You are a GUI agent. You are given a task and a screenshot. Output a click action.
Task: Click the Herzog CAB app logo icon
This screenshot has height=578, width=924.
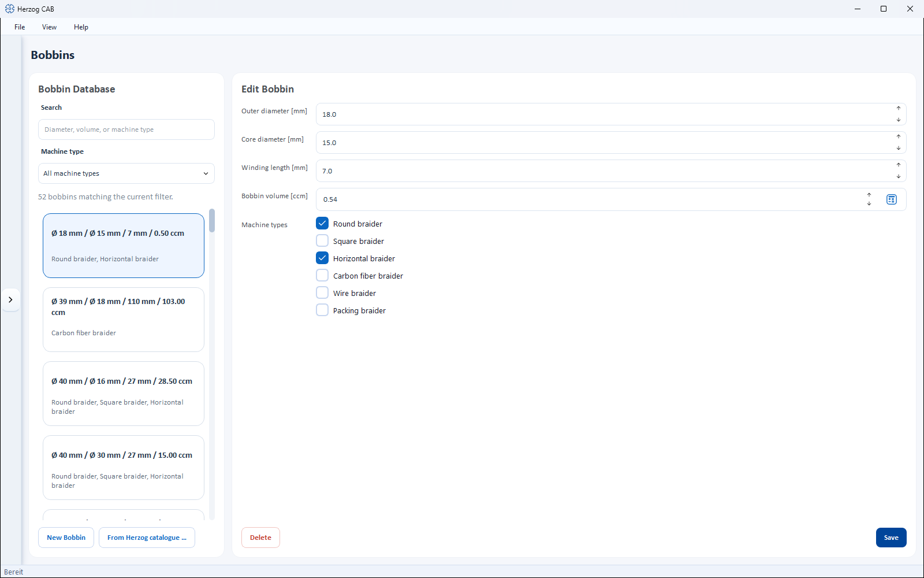9,9
